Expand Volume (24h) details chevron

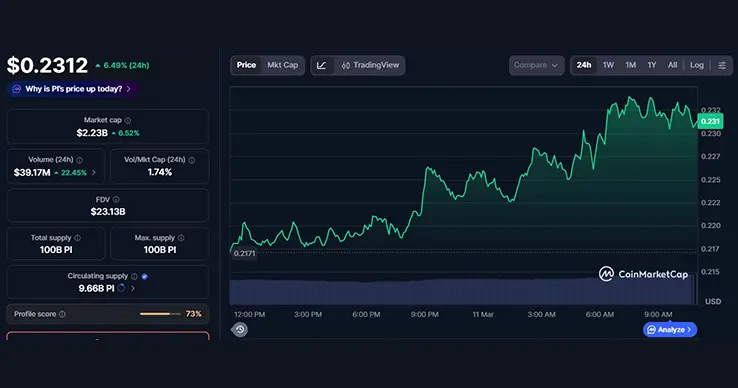pos(94,173)
